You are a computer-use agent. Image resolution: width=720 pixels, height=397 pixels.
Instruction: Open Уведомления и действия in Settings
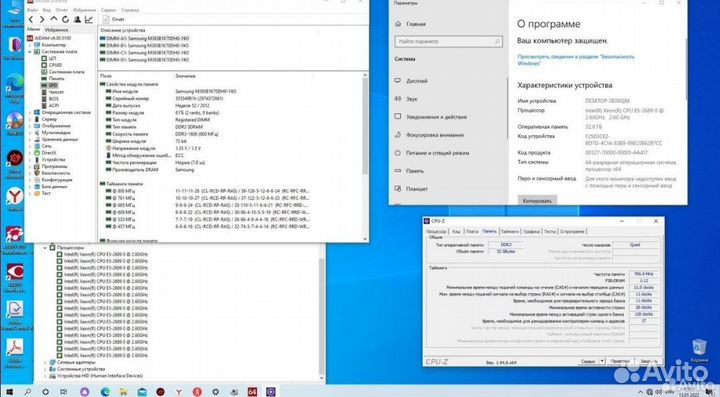click(430, 117)
